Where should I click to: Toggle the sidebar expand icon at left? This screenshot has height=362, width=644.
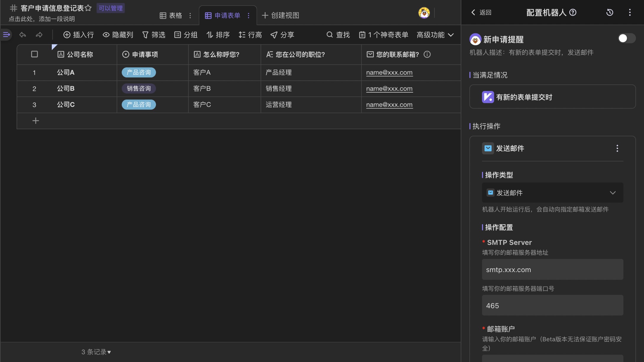pos(6,35)
